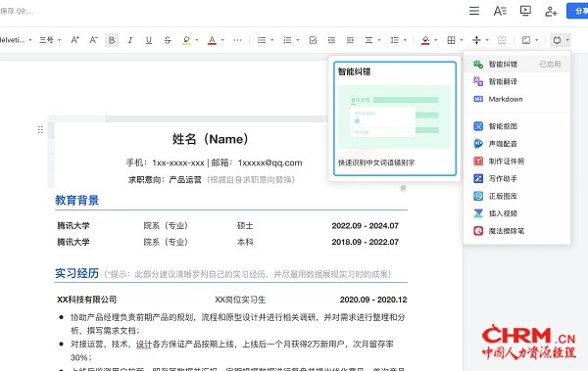Click the 实习经历 heading
The height and width of the screenshot is (371, 588).
coord(76,273)
